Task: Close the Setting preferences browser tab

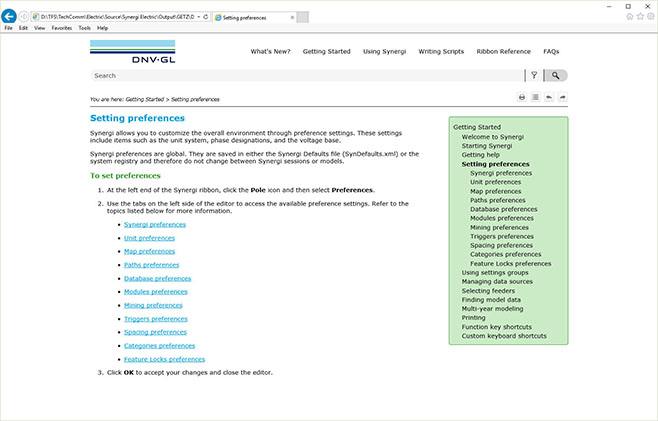Action: pos(292,18)
